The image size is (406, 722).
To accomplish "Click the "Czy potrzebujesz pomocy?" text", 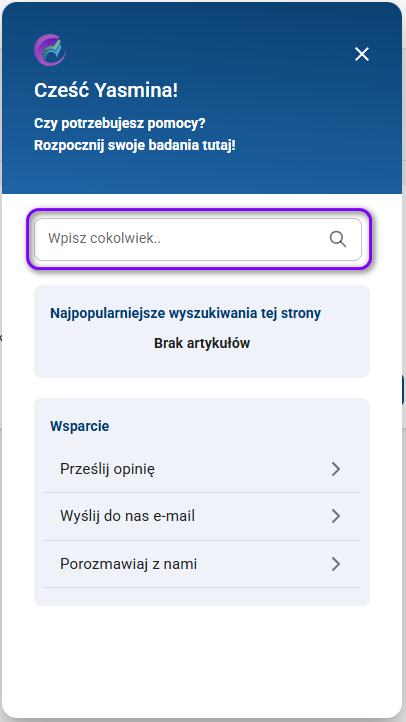I will pyautogui.click(x=120, y=123).
